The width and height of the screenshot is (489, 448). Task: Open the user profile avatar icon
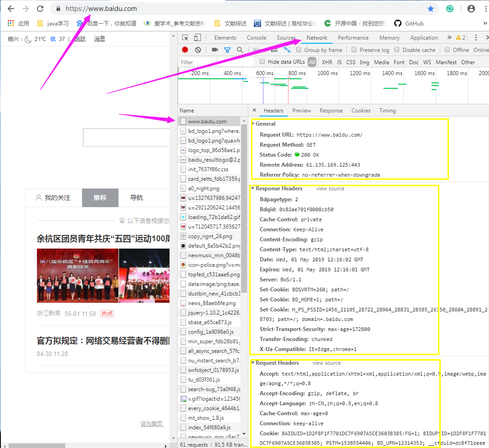tap(471, 9)
